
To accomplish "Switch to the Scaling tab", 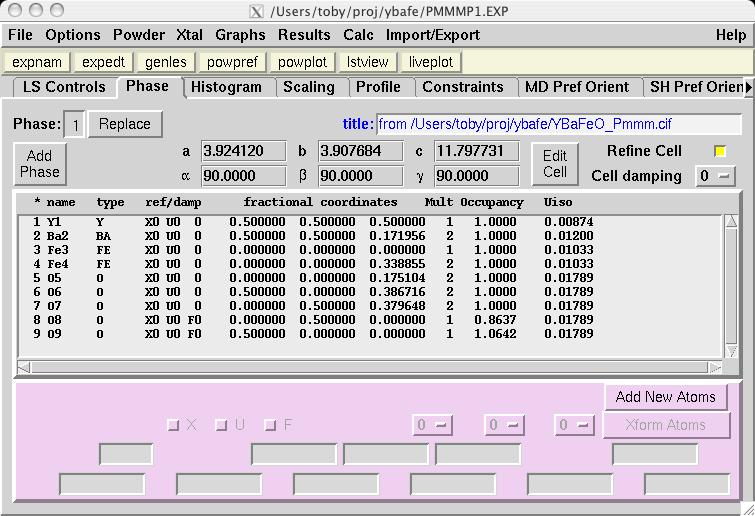I will (x=309, y=87).
